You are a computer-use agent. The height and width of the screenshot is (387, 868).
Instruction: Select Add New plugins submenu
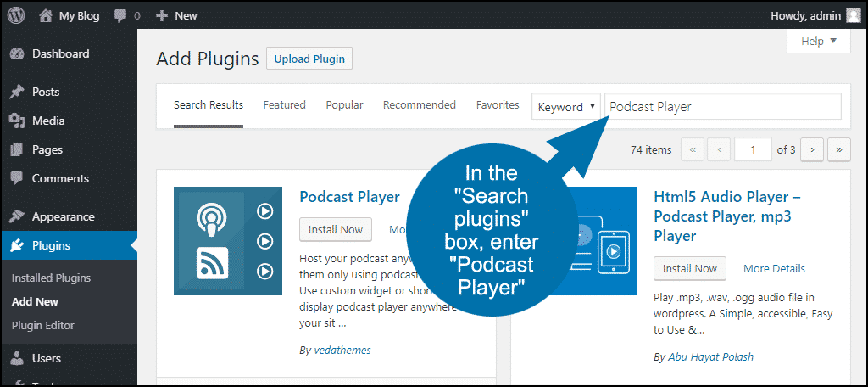(x=35, y=301)
